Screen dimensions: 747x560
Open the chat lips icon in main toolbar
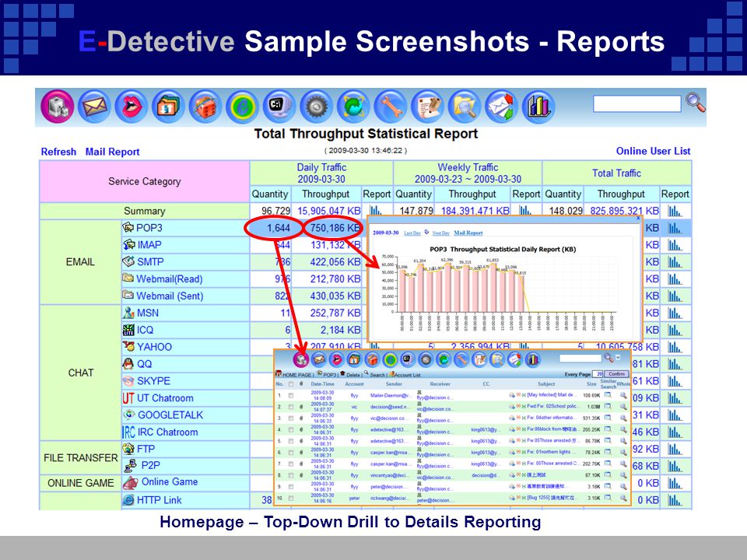pyautogui.click(x=131, y=107)
